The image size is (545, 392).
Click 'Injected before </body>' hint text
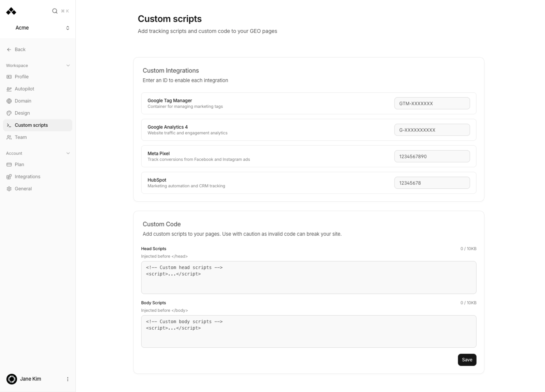[165, 310]
